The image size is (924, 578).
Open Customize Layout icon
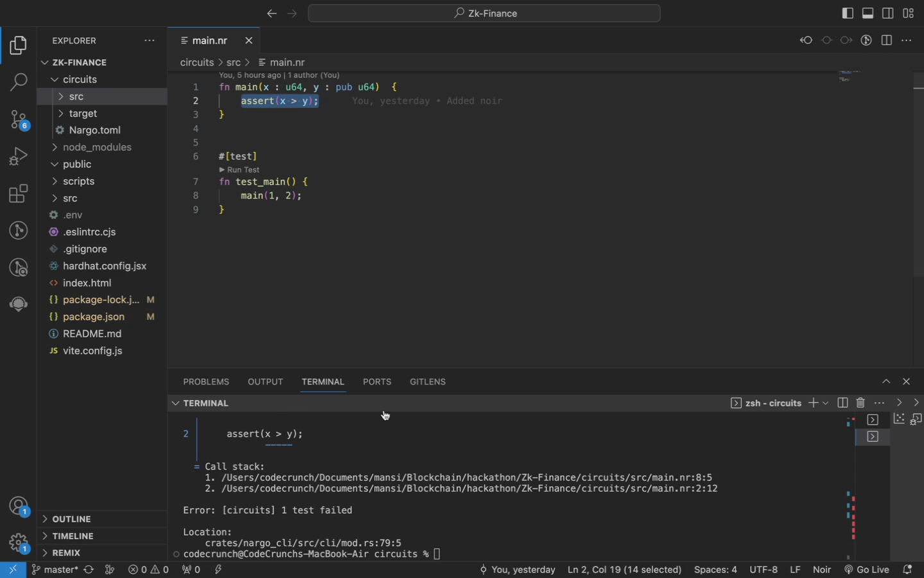(x=909, y=13)
